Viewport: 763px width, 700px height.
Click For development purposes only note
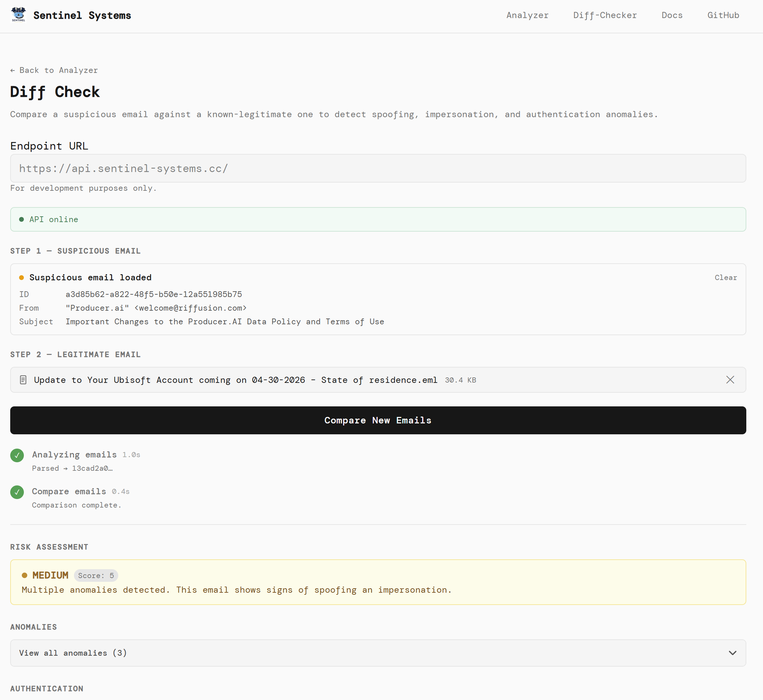click(x=83, y=188)
